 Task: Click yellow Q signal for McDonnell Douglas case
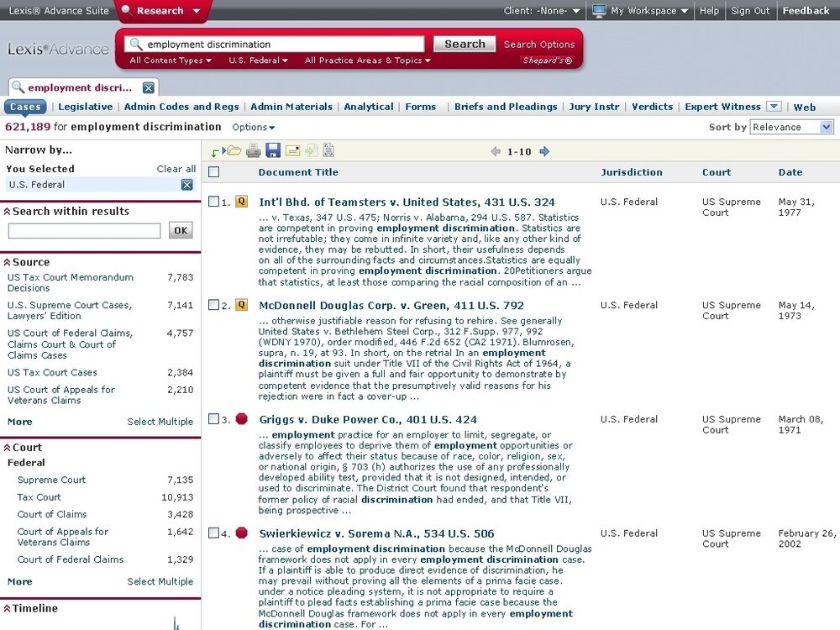pos(242,306)
